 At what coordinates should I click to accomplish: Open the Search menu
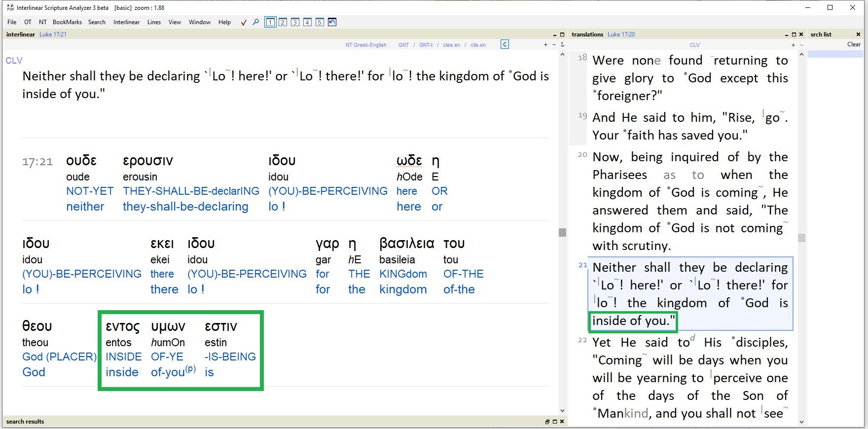pyautogui.click(x=97, y=22)
